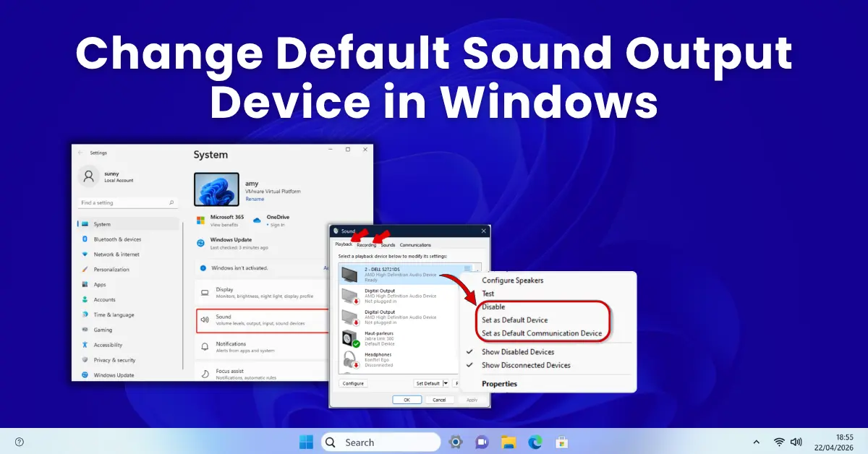Select the Accessibility icon in the sidebar
The height and width of the screenshot is (454, 868).
pos(84,345)
